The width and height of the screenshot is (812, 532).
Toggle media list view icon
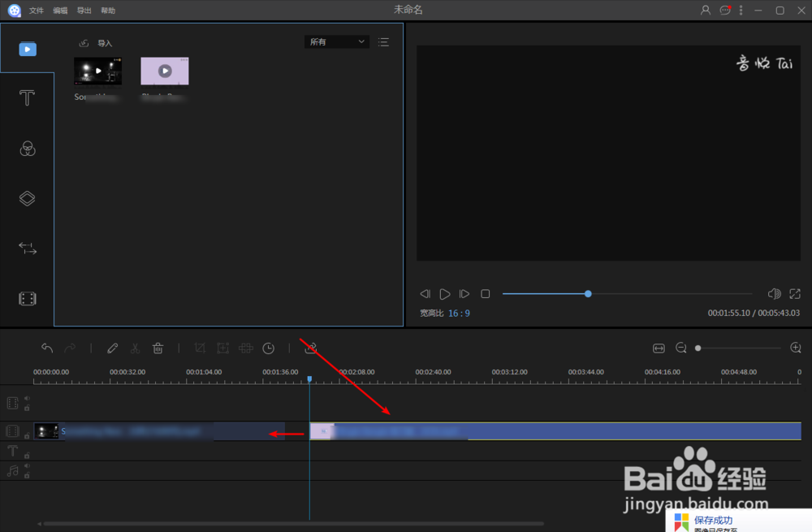(x=384, y=42)
